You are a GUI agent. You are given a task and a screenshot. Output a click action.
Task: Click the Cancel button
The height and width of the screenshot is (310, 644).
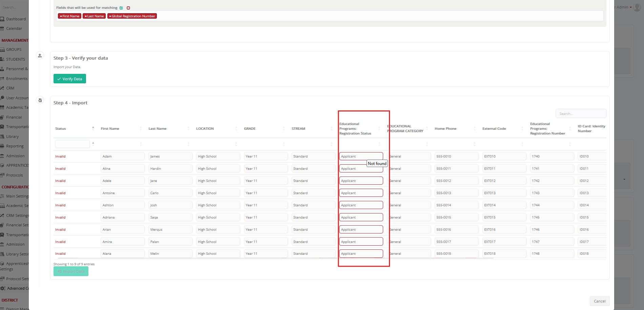tap(599, 301)
